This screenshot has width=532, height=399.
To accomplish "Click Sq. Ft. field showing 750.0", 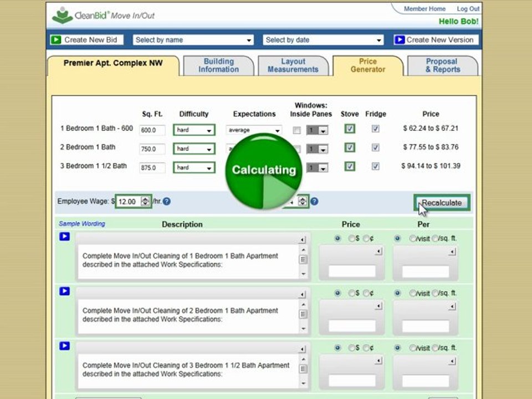I will 152,149.
